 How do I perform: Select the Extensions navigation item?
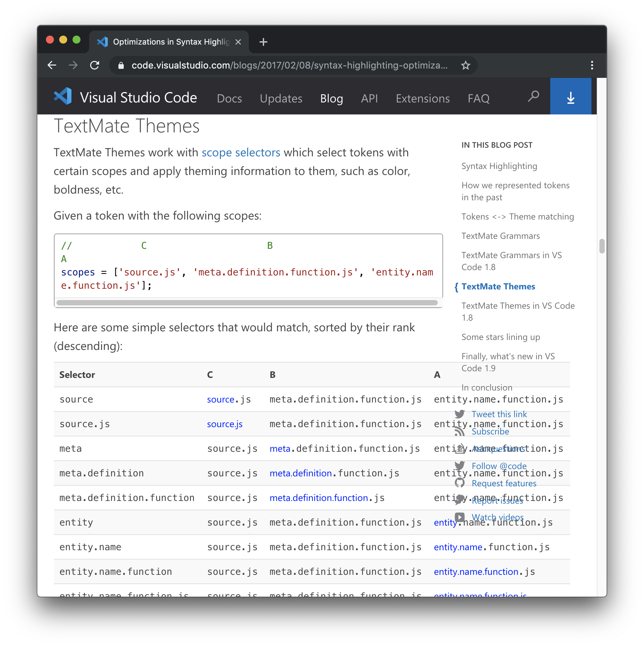(x=423, y=98)
